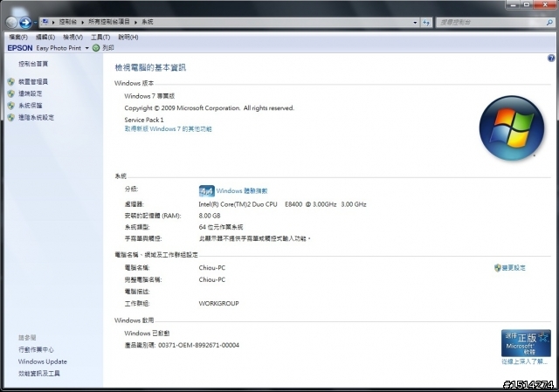This screenshot has width=559, height=392.
Task: Click the 8.00 GB RAM value
Action: [x=210, y=216]
